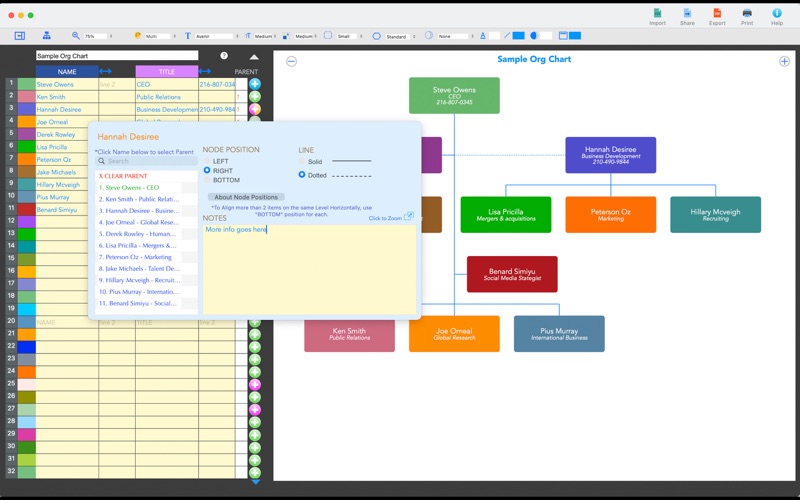
Task: Click the minus zoom-out icon on chart
Action: click(291, 61)
